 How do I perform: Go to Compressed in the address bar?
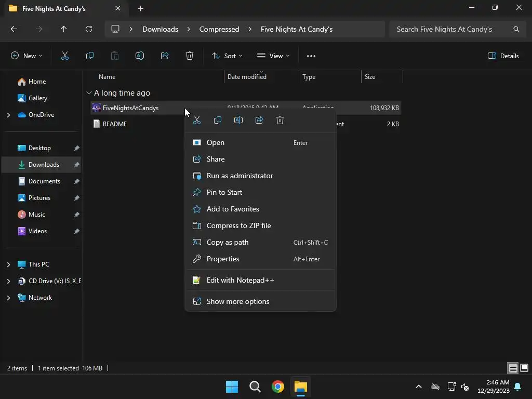click(x=219, y=29)
